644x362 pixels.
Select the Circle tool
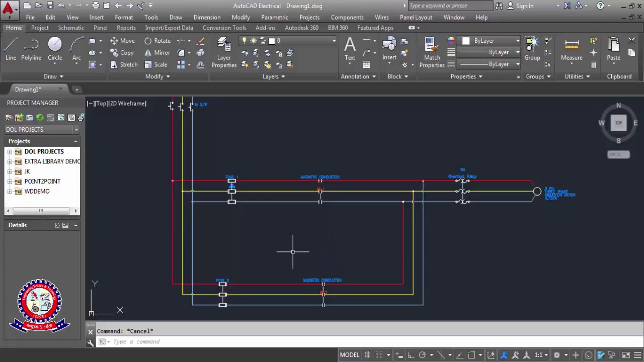(55, 49)
